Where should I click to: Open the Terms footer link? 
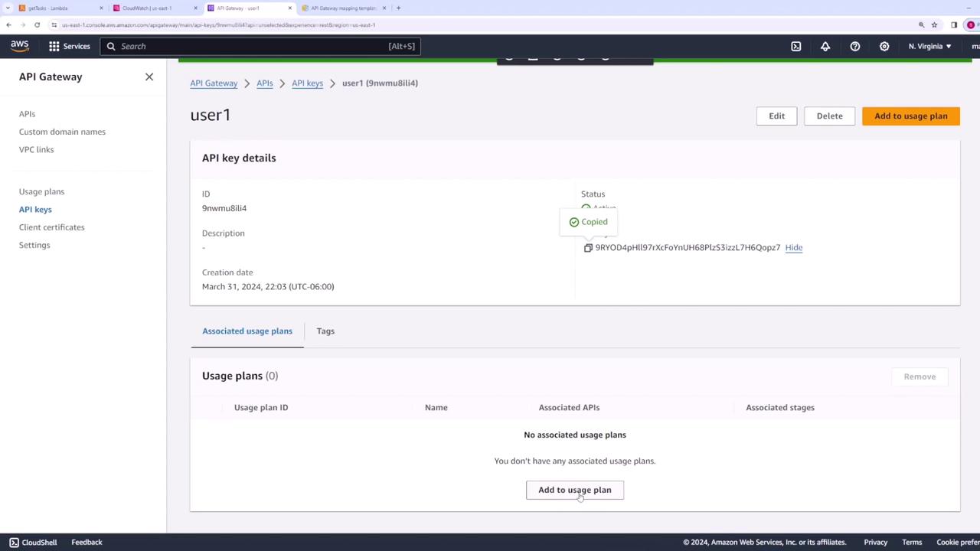911,543
